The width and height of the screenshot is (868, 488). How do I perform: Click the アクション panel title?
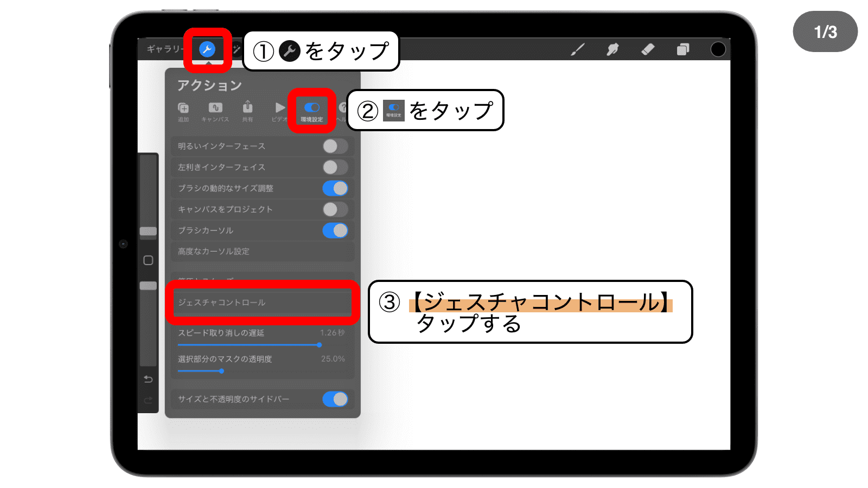pyautogui.click(x=209, y=85)
